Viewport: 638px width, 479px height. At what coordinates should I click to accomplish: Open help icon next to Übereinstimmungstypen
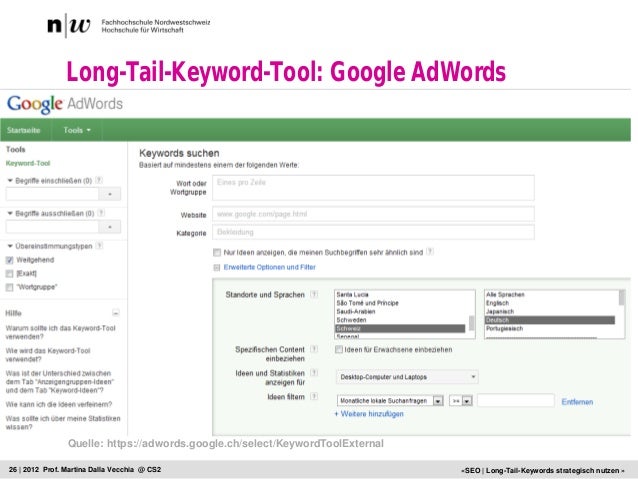point(99,246)
